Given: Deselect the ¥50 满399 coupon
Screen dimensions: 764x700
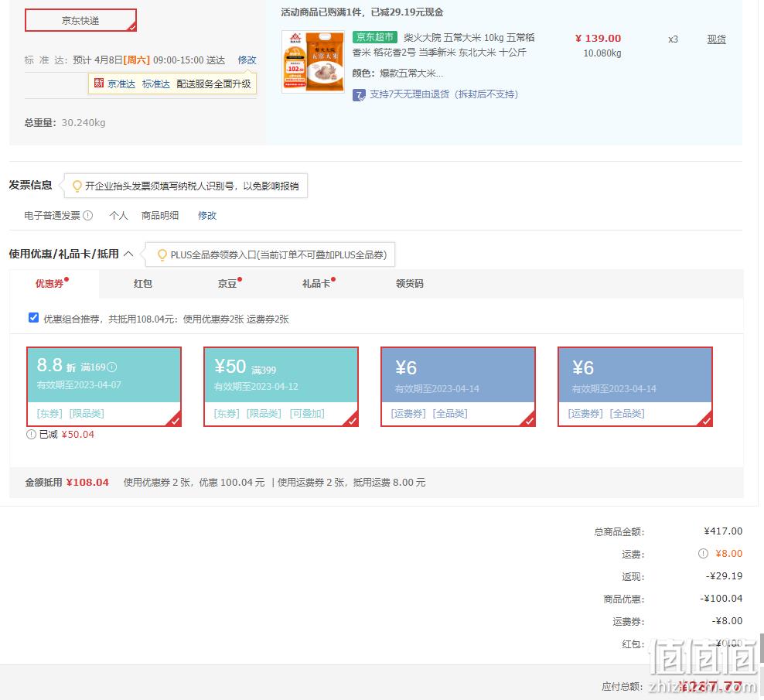Looking at the screenshot, I should pos(281,387).
